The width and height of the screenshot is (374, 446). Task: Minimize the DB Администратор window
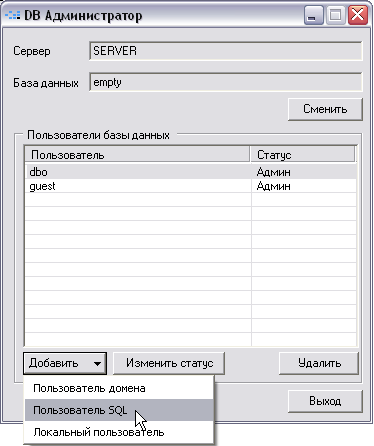[x=313, y=15]
